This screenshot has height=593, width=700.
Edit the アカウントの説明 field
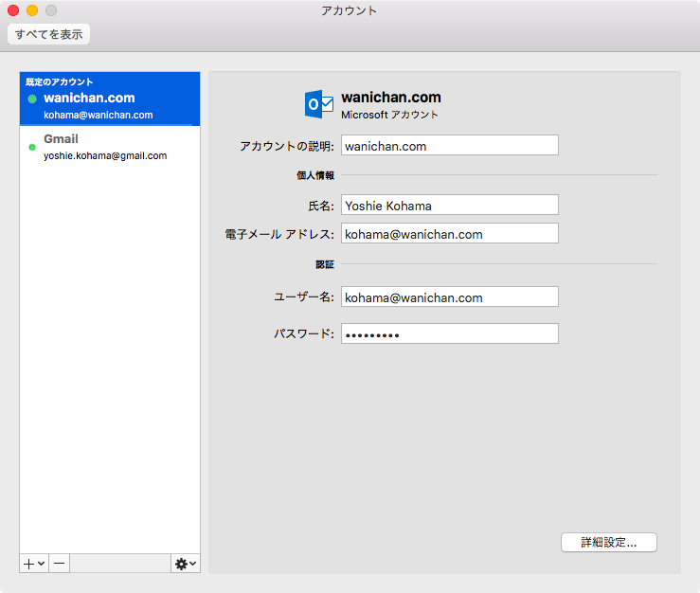(x=450, y=146)
